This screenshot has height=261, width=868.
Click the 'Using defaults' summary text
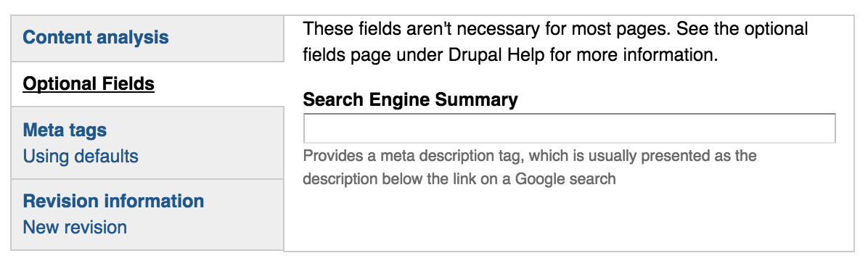point(81,157)
